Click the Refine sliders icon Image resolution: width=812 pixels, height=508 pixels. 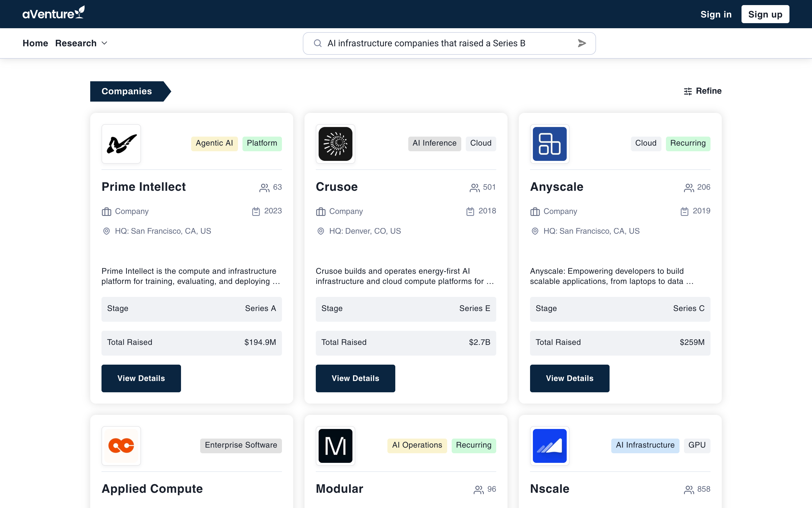(x=688, y=91)
